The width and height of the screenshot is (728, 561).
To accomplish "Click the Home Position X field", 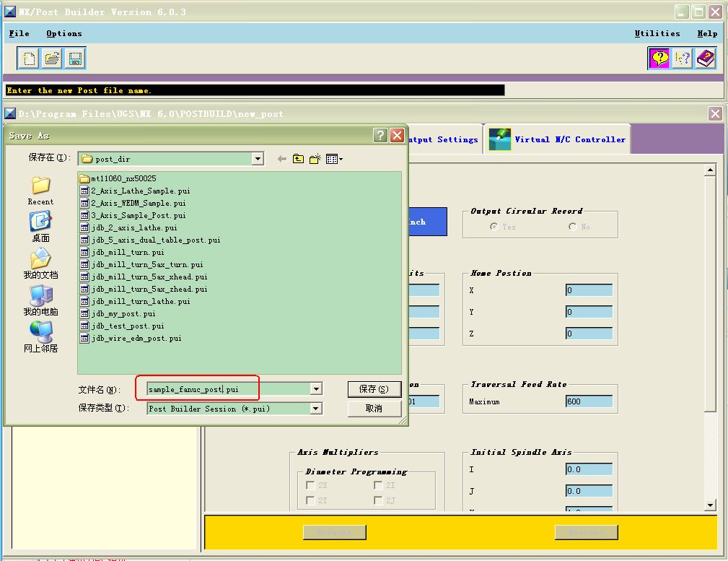I will [589, 290].
